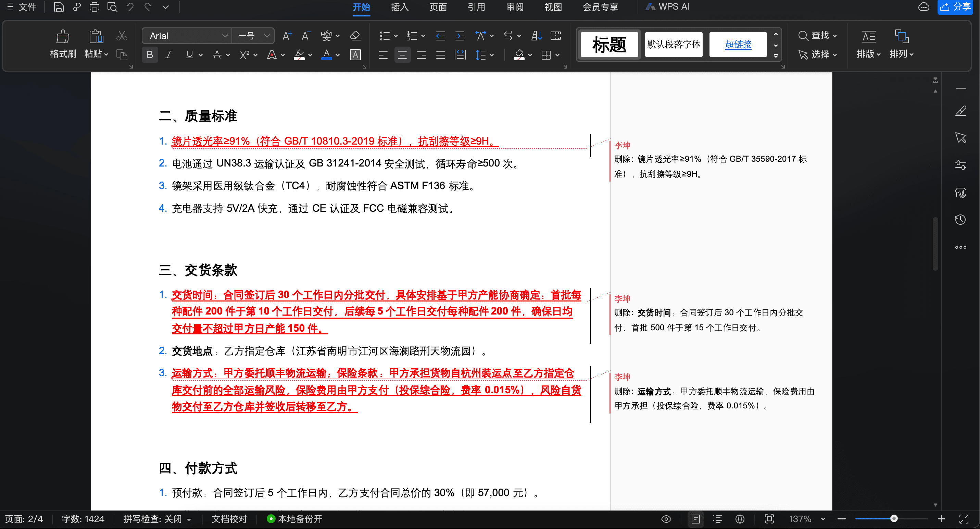Open the settings sliders icon in right sidebar
This screenshot has width=980, height=529.
[960, 165]
